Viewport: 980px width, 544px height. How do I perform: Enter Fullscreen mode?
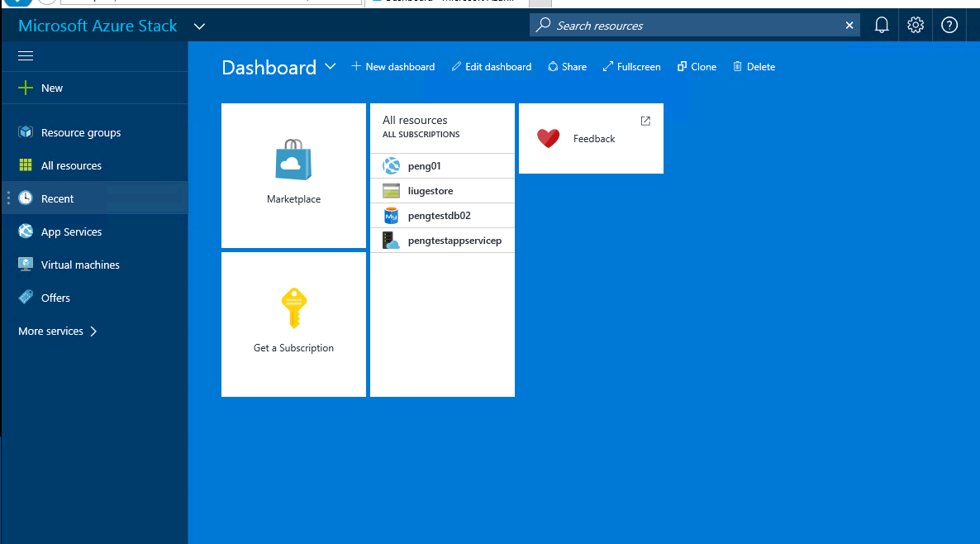pos(631,66)
